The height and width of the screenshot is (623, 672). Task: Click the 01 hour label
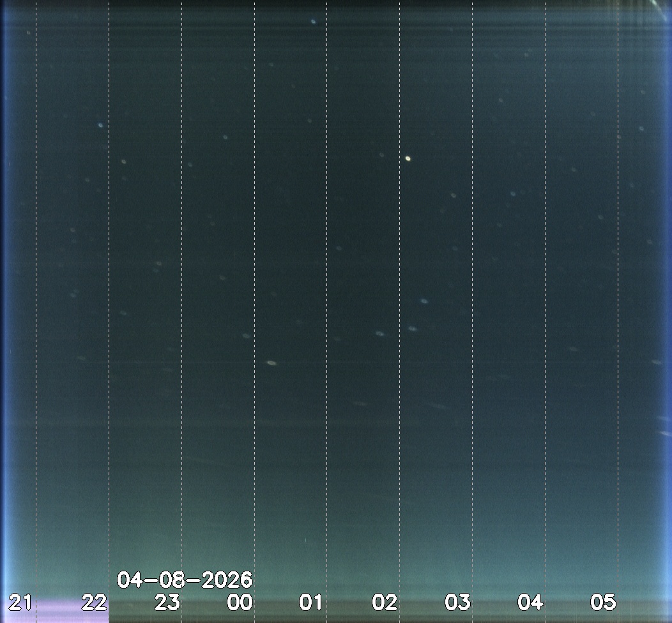312,602
